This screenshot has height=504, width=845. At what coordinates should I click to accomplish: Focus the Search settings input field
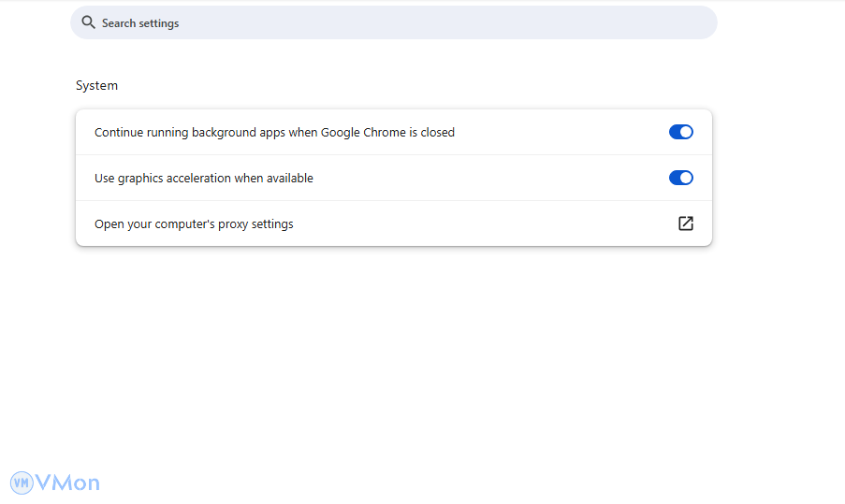point(393,22)
